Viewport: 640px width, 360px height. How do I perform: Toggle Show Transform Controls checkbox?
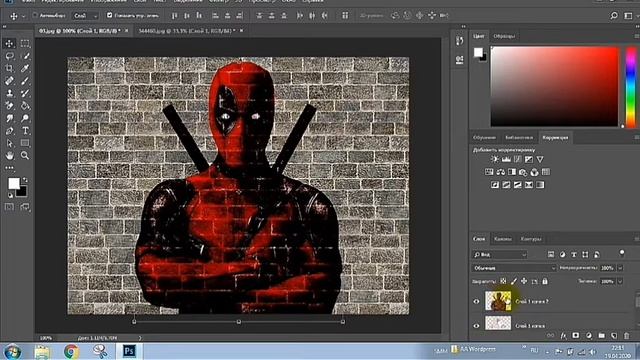109,16
